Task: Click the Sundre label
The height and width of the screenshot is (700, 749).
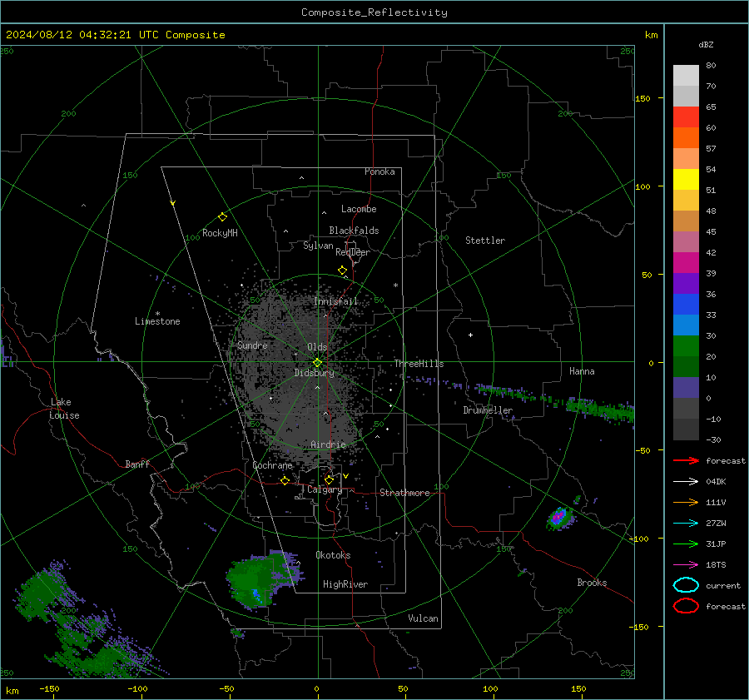Action: tap(252, 345)
